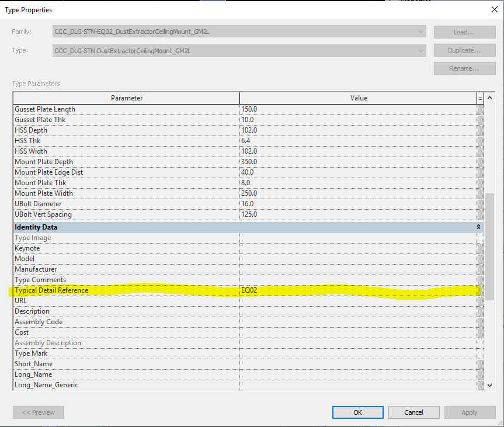Click the associate parameter button for HSS Thk

[x=481, y=140]
